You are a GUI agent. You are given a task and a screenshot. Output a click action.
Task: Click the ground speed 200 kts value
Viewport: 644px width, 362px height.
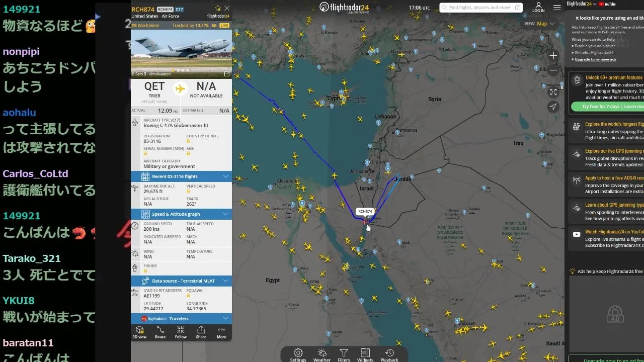(151, 229)
